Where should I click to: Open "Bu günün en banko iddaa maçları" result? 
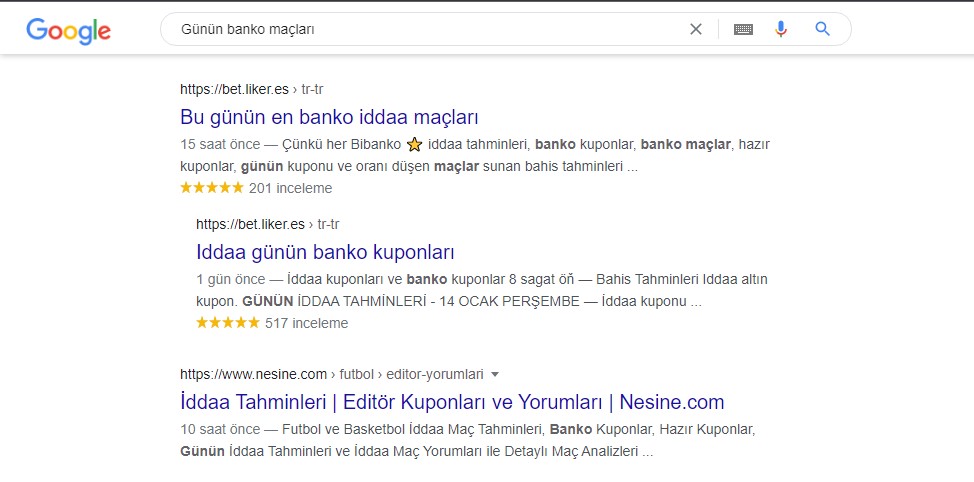pos(329,117)
